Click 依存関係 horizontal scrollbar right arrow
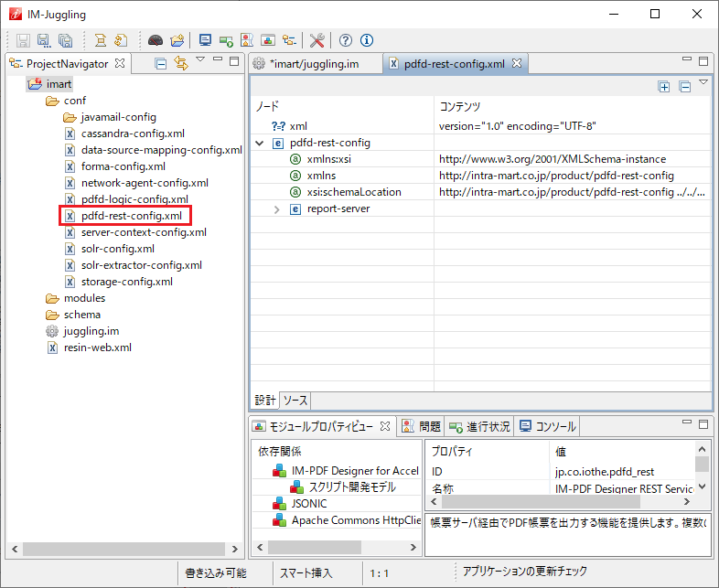The image size is (719, 588). tap(413, 547)
